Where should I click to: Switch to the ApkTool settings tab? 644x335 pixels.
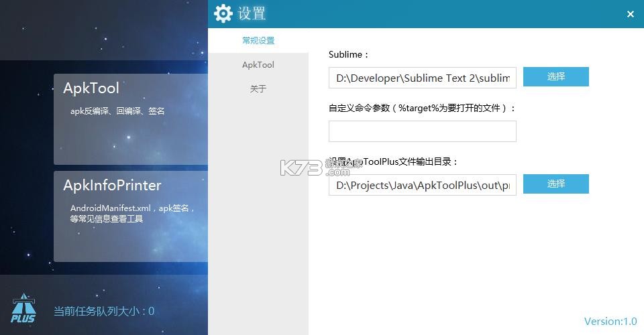tap(258, 65)
